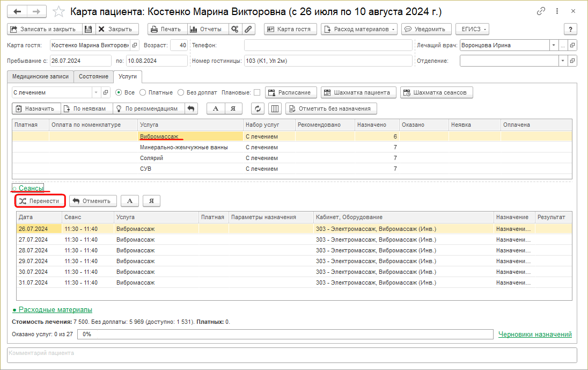Add patient card to favorites star

[x=60, y=12]
